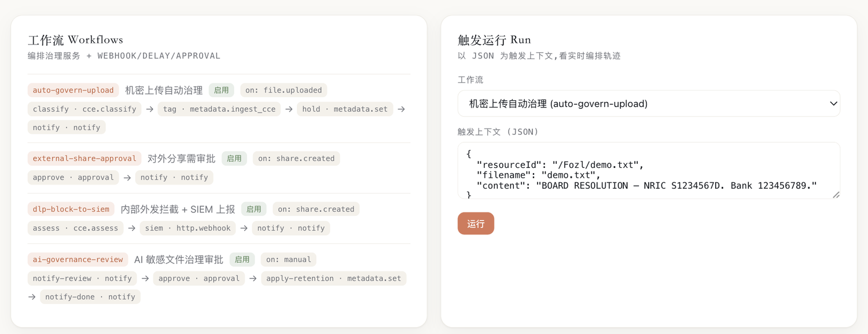Click the 运行 run button
868x334 pixels.
476,223
